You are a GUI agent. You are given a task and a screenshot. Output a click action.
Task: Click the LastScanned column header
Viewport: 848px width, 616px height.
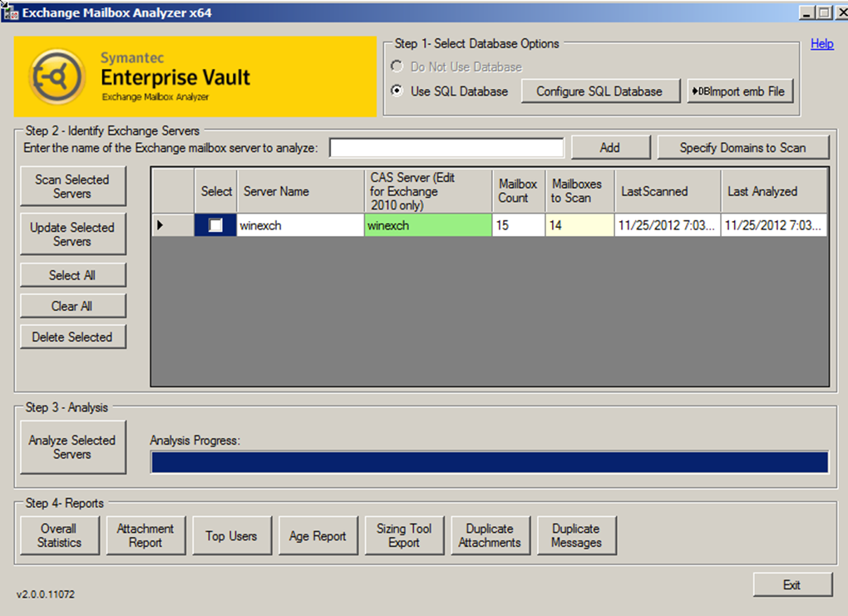click(668, 191)
